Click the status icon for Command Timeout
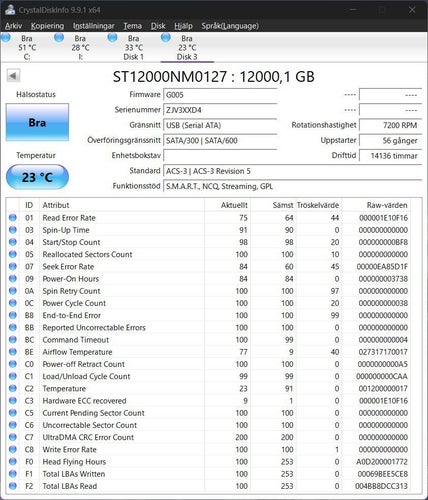Image resolution: width=428 pixels, height=500 pixels. [13, 340]
